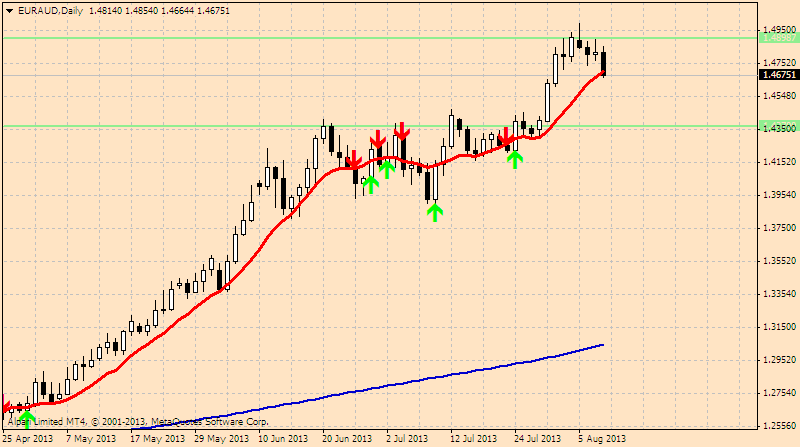This screenshot has height=447, width=800.
Task: Click the triangle icon beside EURAUD,Daily
Action: click(10, 11)
